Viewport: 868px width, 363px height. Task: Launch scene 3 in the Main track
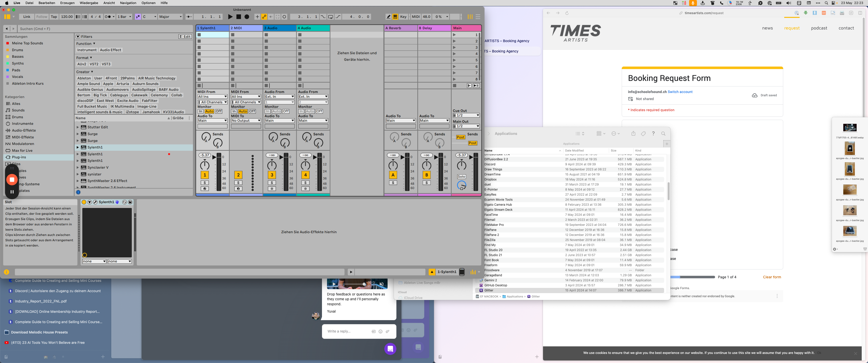(x=454, y=47)
